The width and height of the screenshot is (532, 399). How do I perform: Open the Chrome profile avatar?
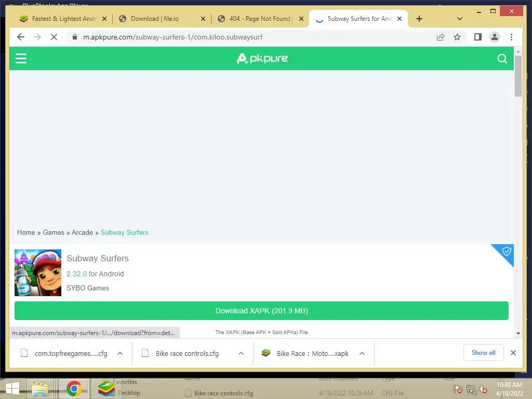point(495,37)
